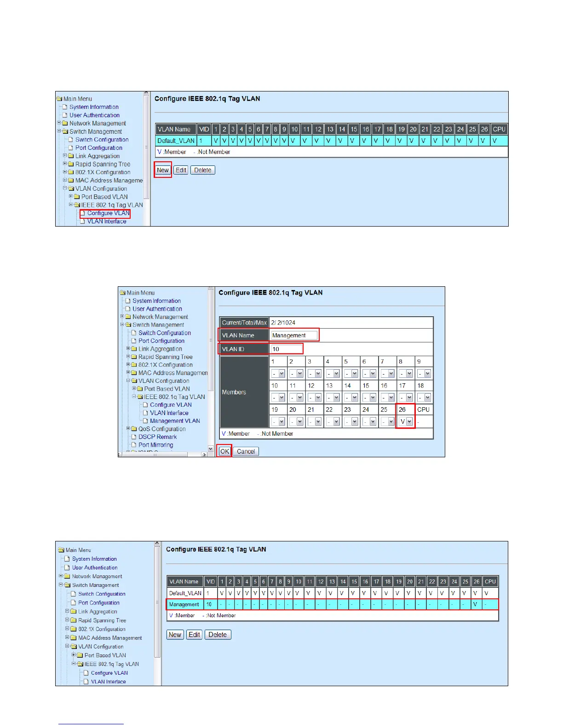This screenshot has width=563, height=728.
Task: Click Link Aggregation folder icon in top screenshot
Action: (71, 156)
